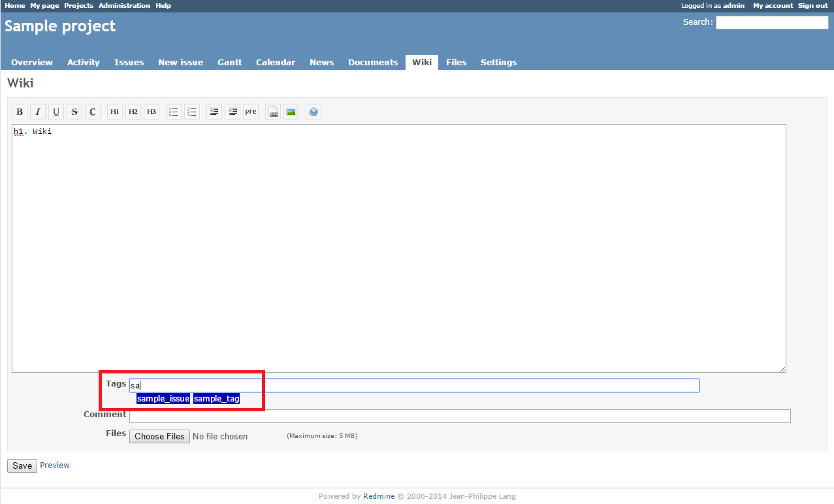Insert blockquote indent button

(x=214, y=112)
